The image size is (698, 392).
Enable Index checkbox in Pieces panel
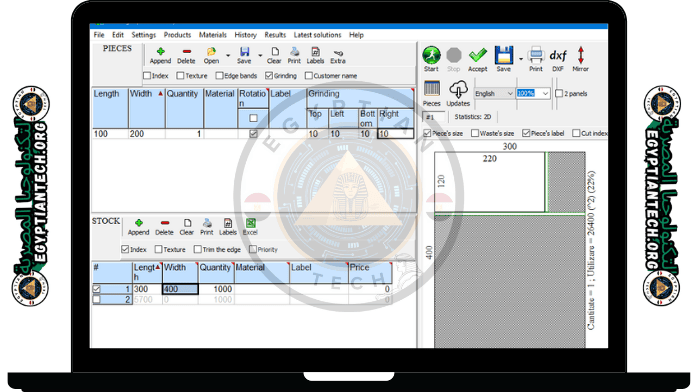click(147, 76)
